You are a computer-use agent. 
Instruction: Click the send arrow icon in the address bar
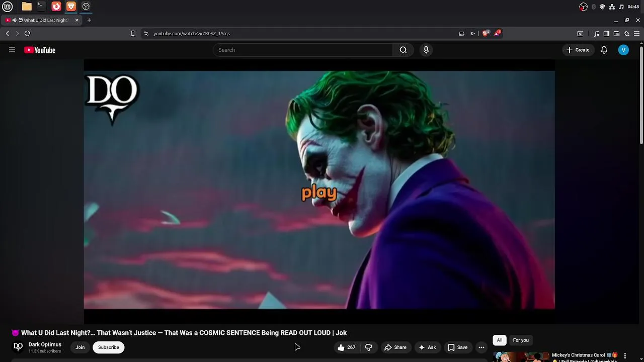[x=473, y=34]
